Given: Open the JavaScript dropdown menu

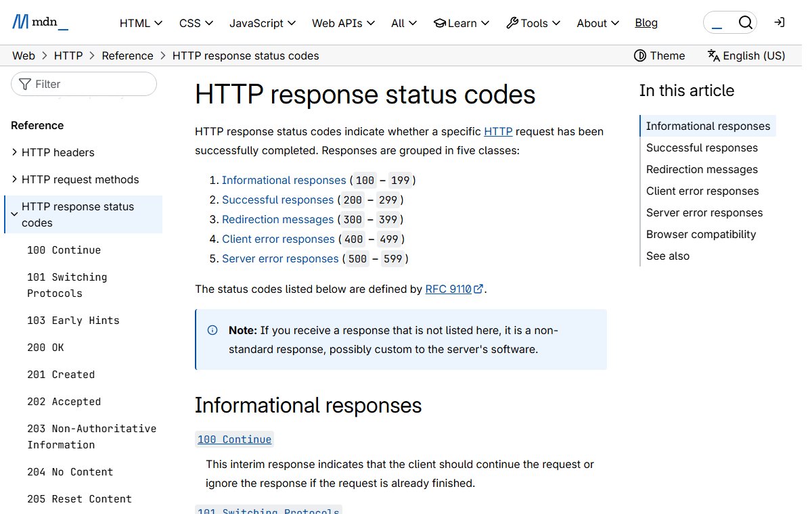Looking at the screenshot, I should click(x=263, y=23).
